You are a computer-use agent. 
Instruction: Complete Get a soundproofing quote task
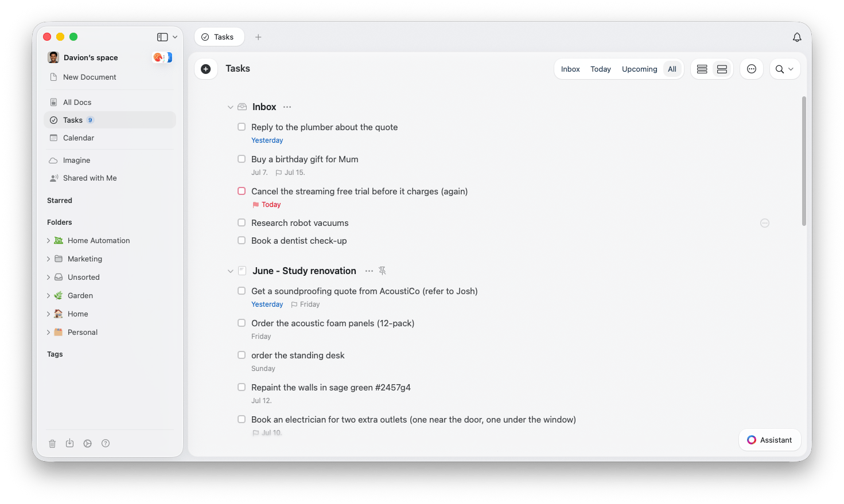point(242,291)
